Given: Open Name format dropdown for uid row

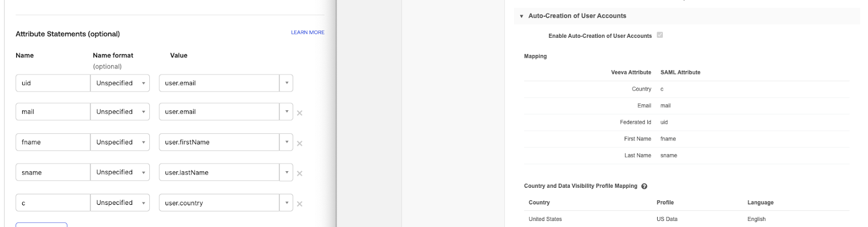Looking at the screenshot, I should point(120,83).
